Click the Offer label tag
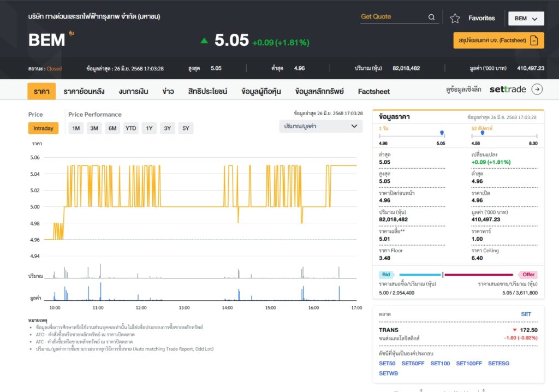This screenshot has height=392, width=559. pos(528,275)
